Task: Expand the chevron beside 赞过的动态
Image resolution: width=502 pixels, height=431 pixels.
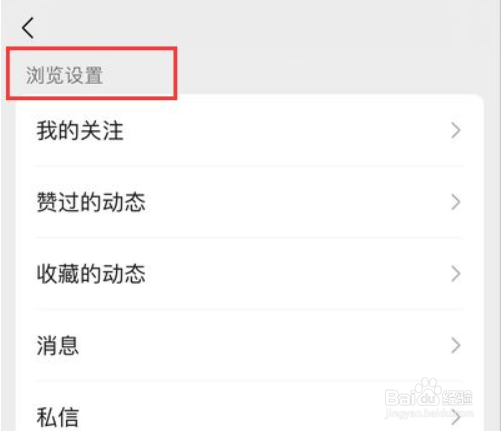Action: (x=456, y=202)
